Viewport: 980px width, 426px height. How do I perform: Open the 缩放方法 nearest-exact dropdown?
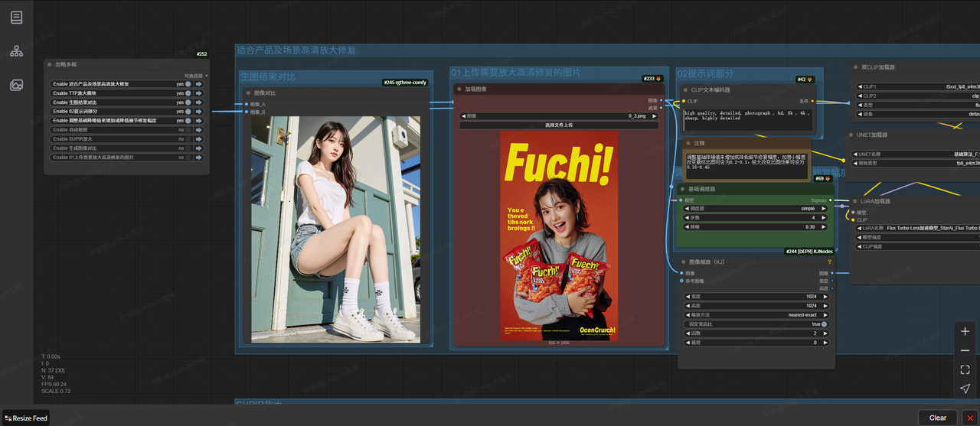click(756, 315)
